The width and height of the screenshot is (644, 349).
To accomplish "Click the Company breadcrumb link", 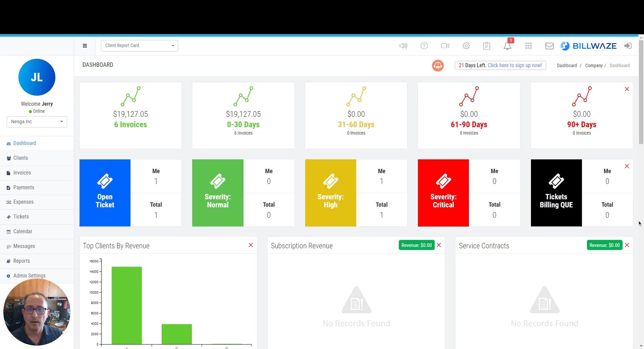I will [594, 66].
